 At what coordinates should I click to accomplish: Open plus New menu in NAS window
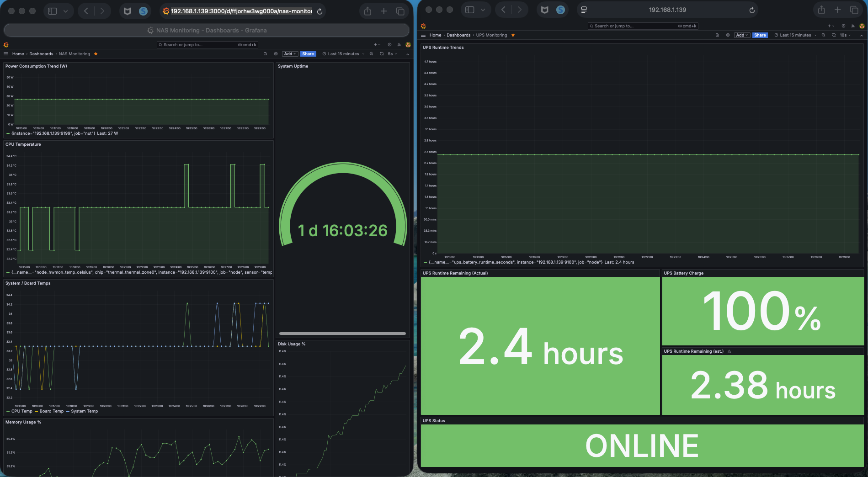coord(377,45)
